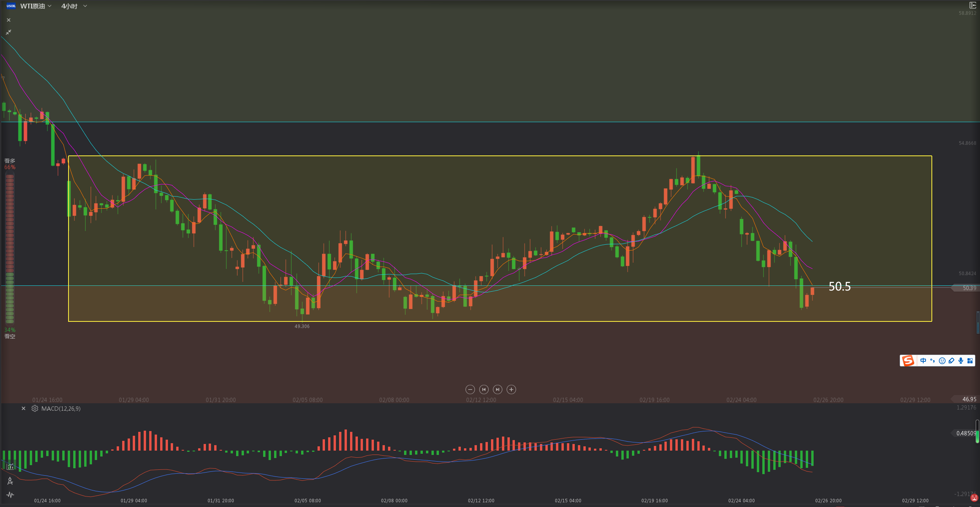980x507 pixels.
Task: Open the waveform oscillator icon
Action: point(10,495)
